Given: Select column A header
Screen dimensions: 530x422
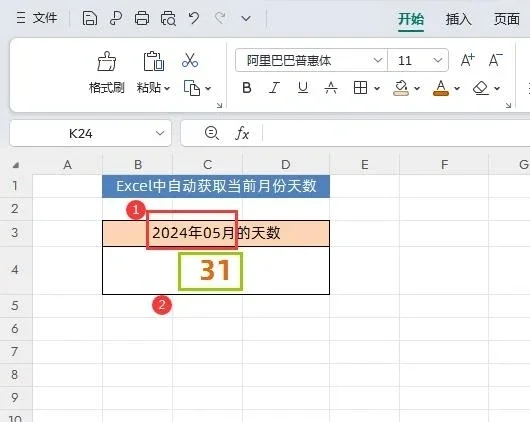Looking at the screenshot, I should pyautogui.click(x=67, y=165).
